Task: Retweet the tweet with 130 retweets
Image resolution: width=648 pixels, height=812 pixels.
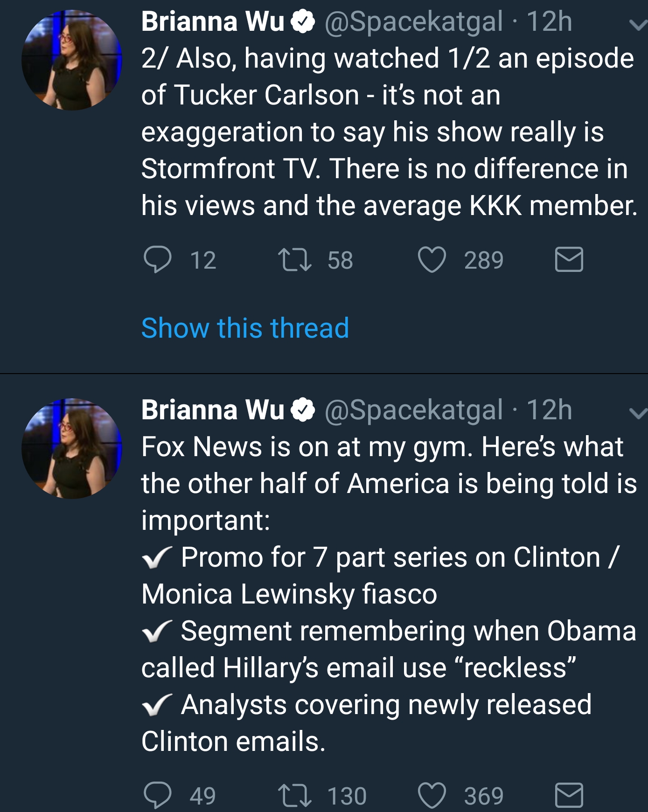Action: coord(294,795)
